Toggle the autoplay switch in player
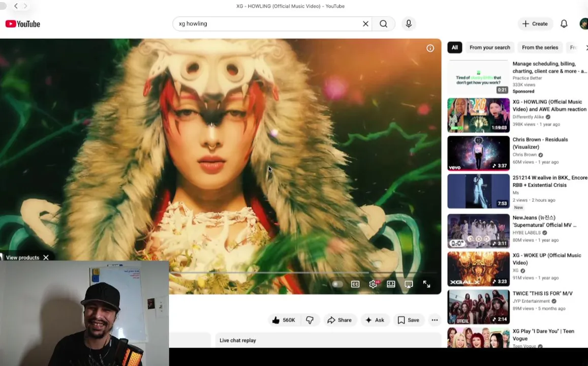Screen dimensions: 588x366 (x=337, y=284)
